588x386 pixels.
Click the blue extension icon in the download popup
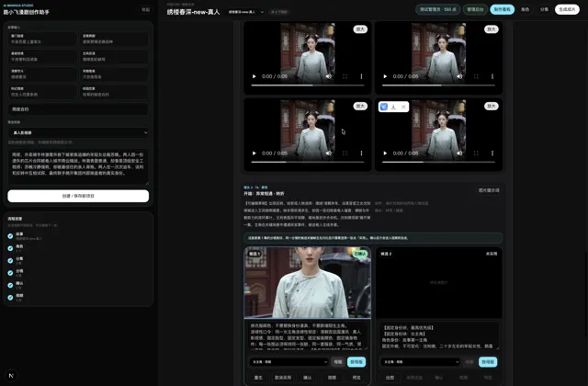pos(384,107)
